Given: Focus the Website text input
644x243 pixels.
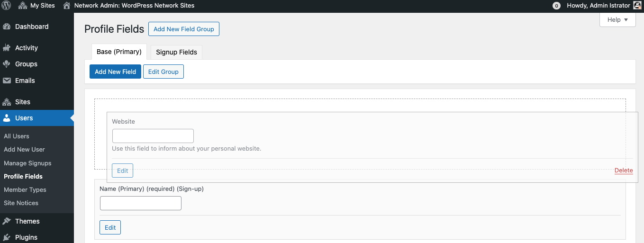Looking at the screenshot, I should pyautogui.click(x=153, y=136).
